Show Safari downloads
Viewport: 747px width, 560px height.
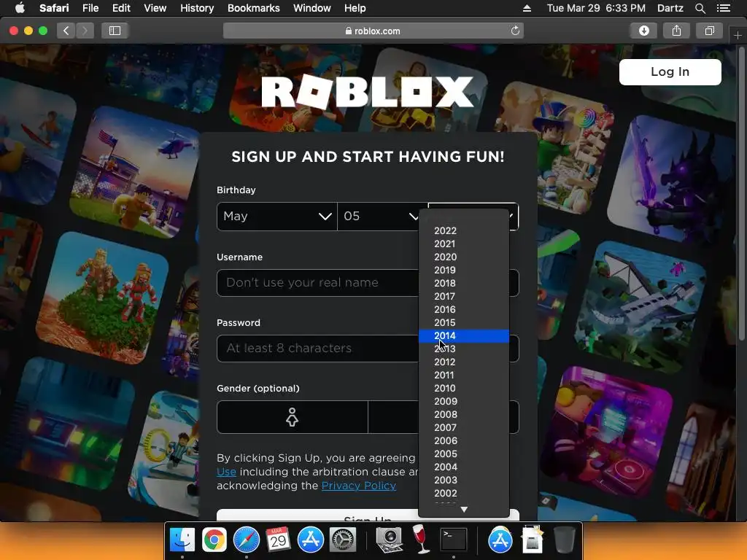click(x=643, y=31)
